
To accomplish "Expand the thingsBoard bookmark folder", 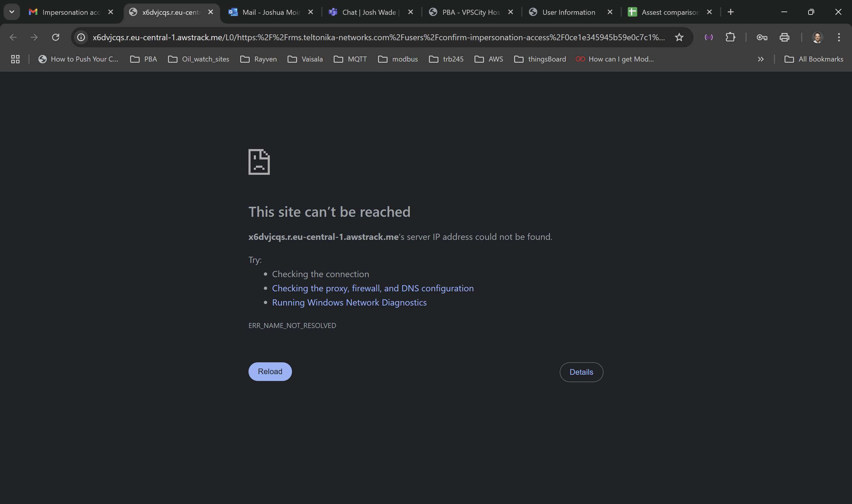I will coord(540,59).
